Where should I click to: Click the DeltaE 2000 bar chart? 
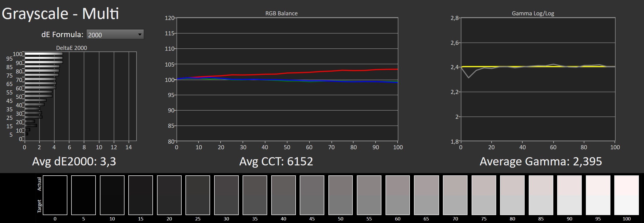80,96
